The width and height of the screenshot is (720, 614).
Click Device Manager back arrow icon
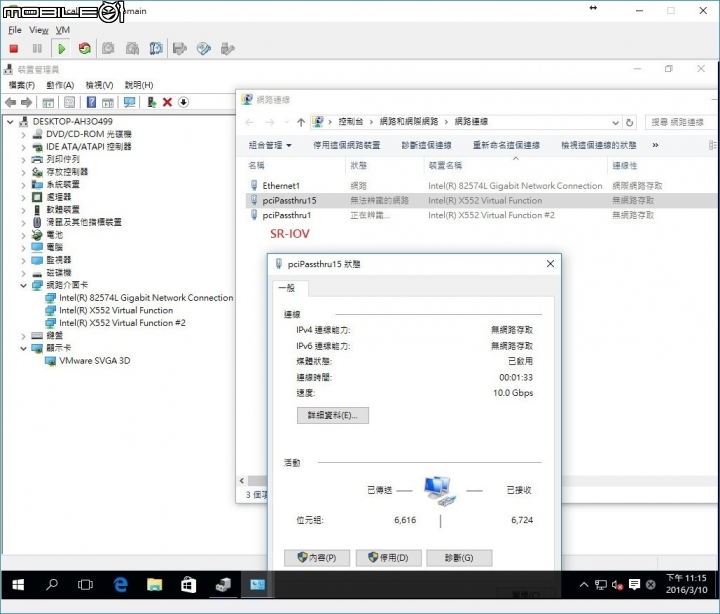pos(11,102)
